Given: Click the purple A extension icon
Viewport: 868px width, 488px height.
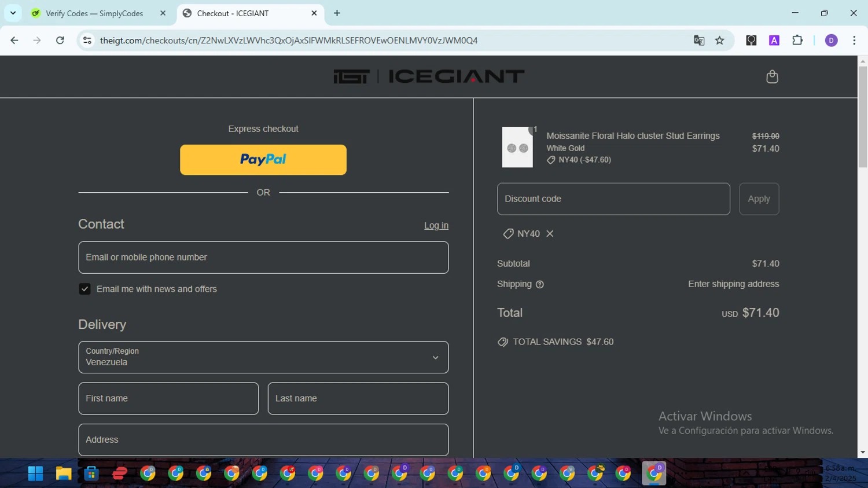Looking at the screenshot, I should (x=774, y=41).
